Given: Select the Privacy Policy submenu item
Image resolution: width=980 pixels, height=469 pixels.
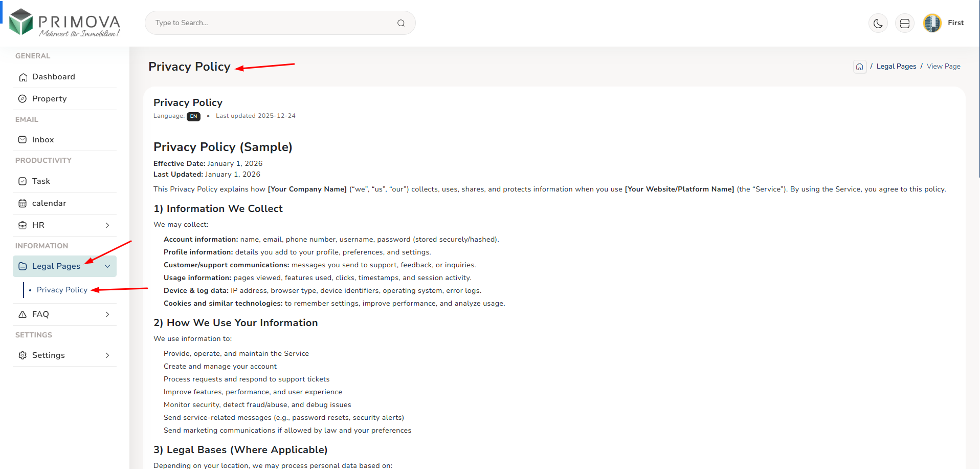Looking at the screenshot, I should click(62, 290).
